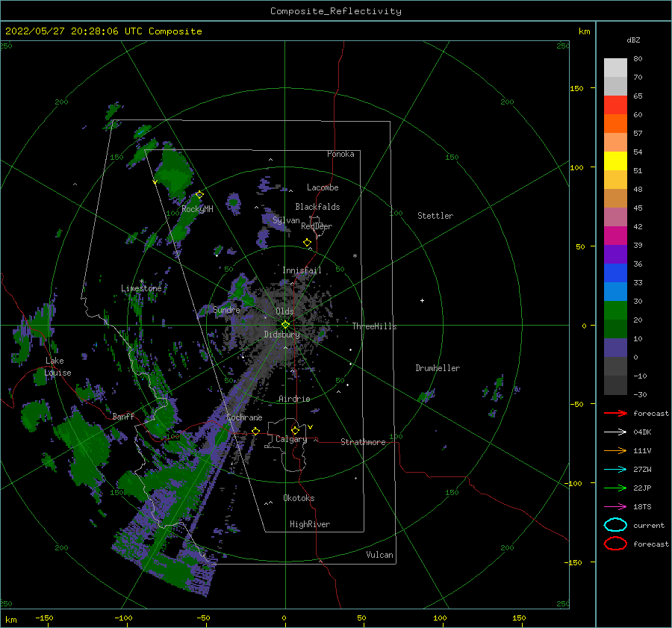Screen dimensions: 672x628
Task: Click the dBZ legend heading
Action: coord(633,40)
